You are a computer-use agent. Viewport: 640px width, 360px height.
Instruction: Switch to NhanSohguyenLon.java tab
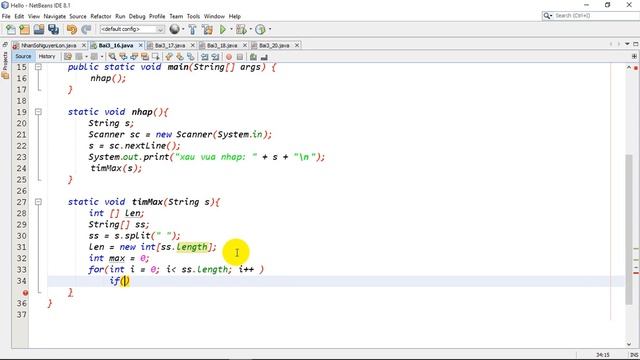(x=48, y=45)
